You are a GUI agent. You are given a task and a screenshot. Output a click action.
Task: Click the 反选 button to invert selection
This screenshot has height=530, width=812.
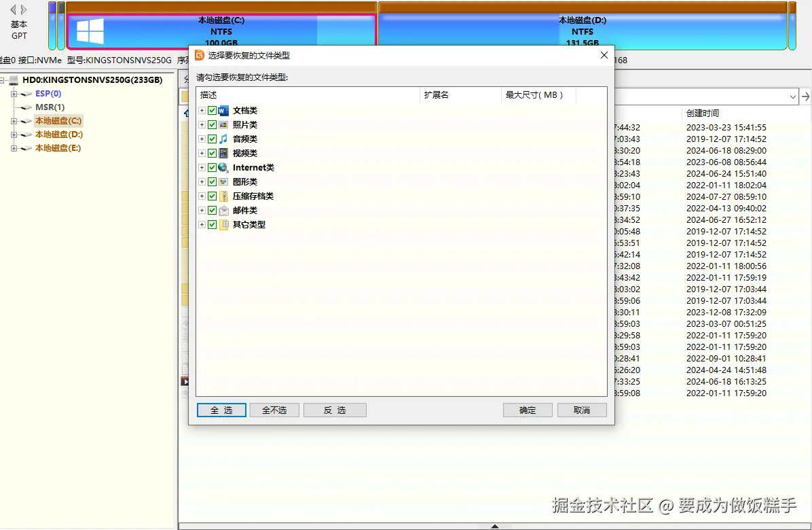click(x=335, y=410)
